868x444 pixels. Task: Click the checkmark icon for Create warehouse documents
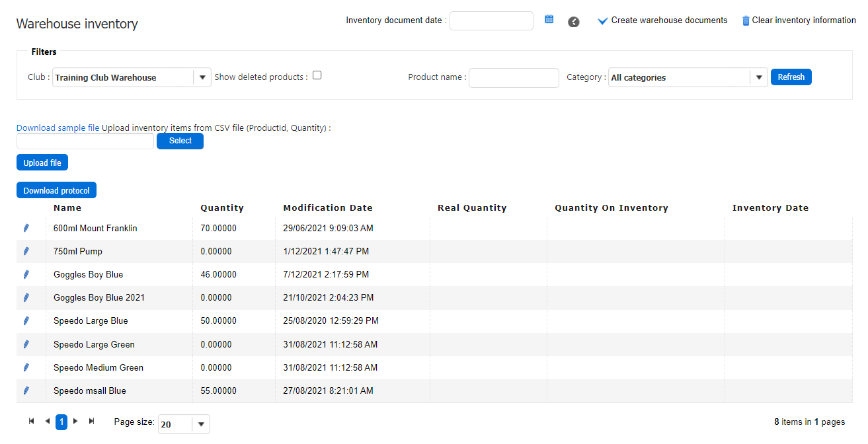602,21
